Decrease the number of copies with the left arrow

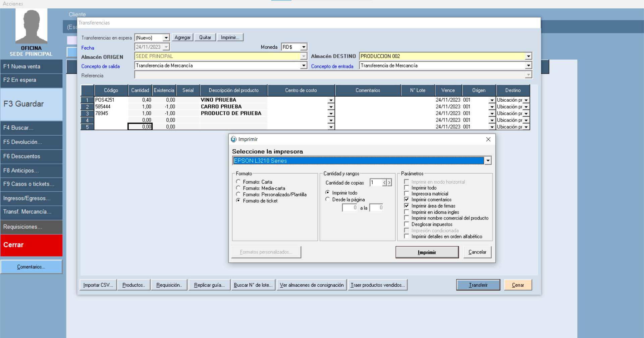(x=385, y=183)
